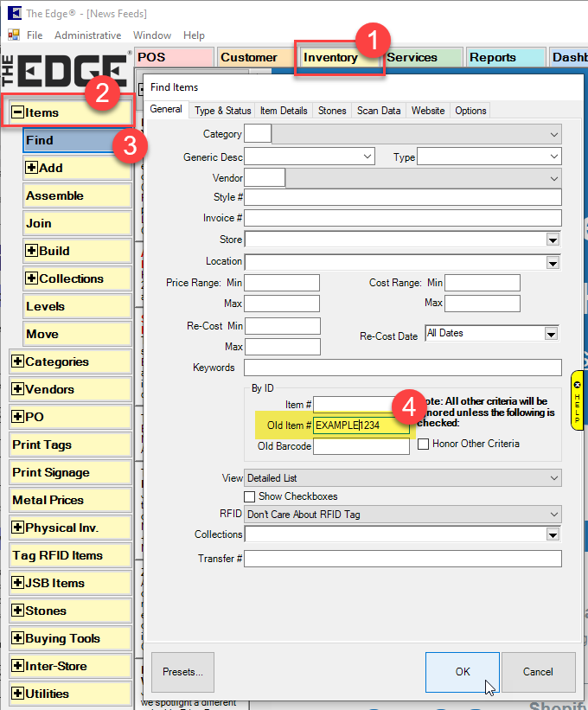Screen dimensions: 588x710
Task: Enable Honor Other Criteria checkbox
Action: click(x=424, y=444)
